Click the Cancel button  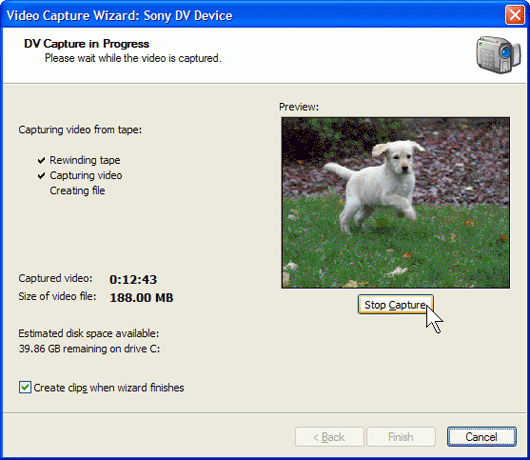coord(482,437)
